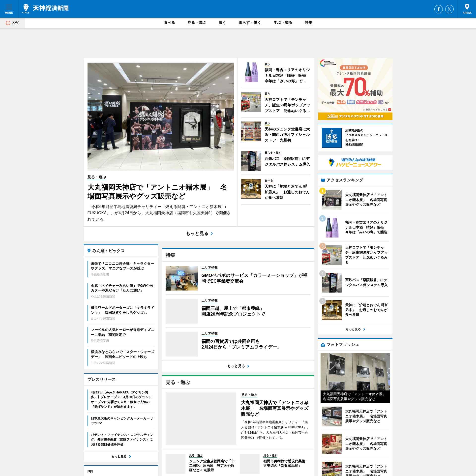
Task: Click the Minkei logo pin icon
Action: (26, 9)
